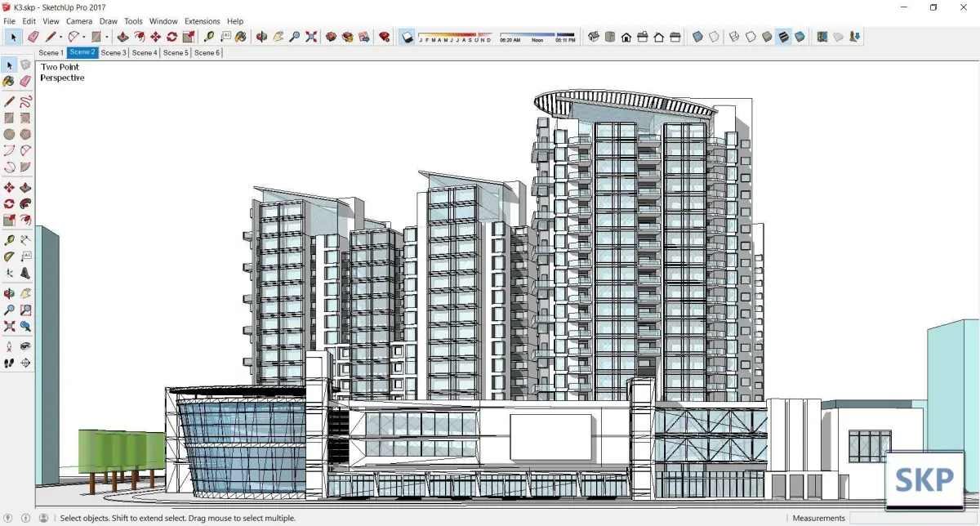This screenshot has height=526, width=980.
Task: Enable Shaded With Textures style
Action: pyautogui.click(x=783, y=37)
